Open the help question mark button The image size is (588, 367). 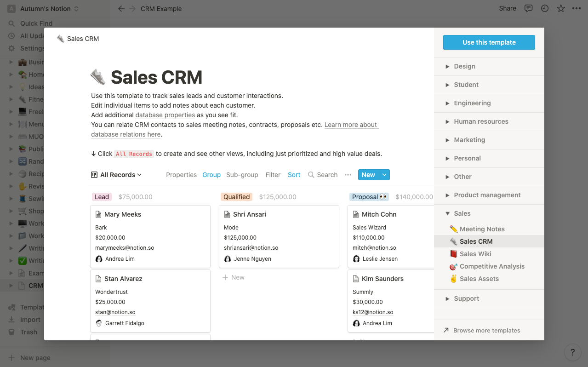click(572, 353)
